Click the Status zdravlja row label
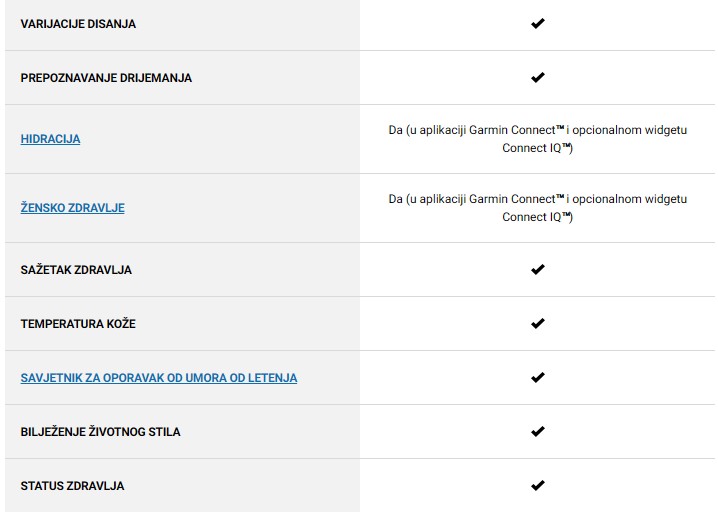 (x=72, y=486)
